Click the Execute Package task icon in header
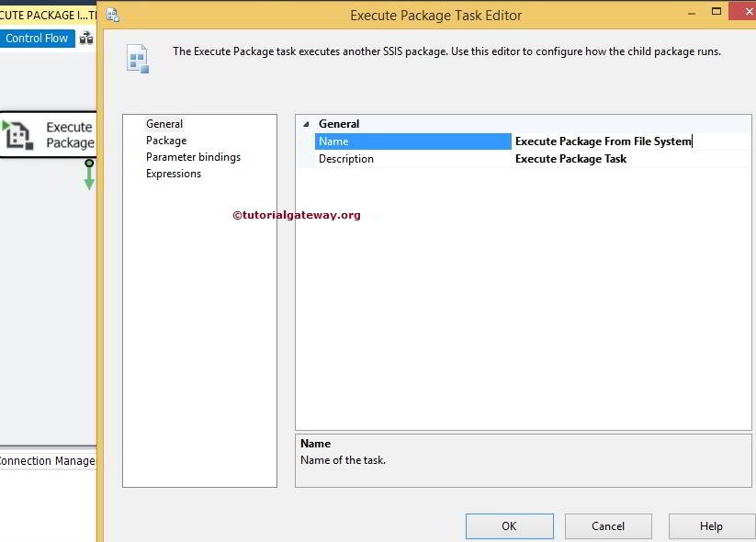 138,59
